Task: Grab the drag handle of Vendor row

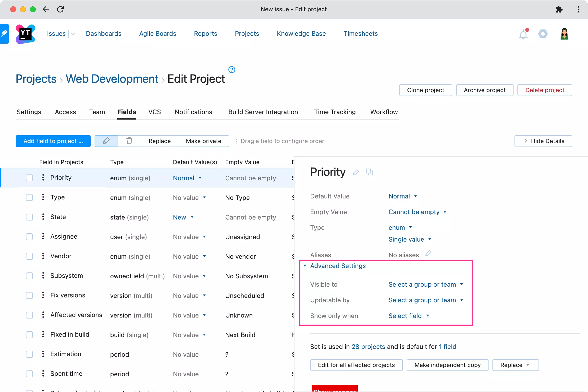Action: [x=43, y=256]
